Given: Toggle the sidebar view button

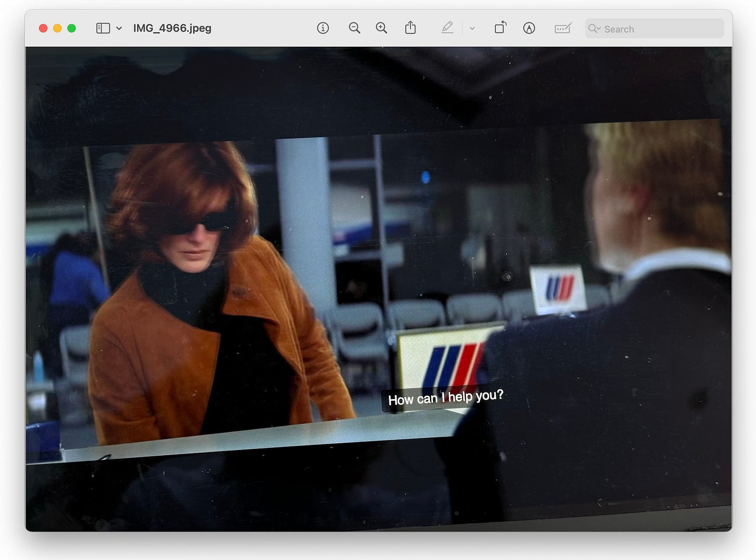Looking at the screenshot, I should click(x=103, y=28).
